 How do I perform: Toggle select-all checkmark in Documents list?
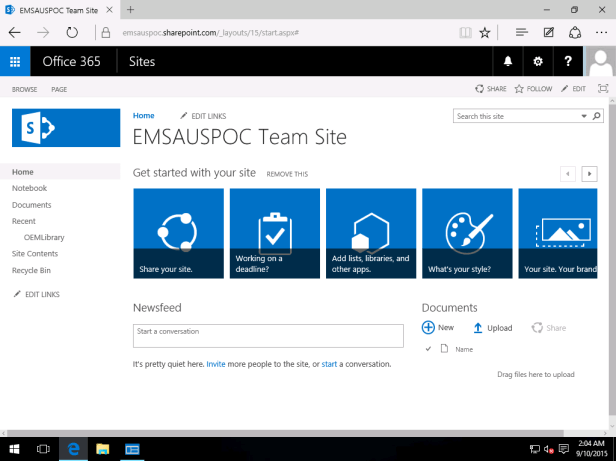(x=429, y=349)
